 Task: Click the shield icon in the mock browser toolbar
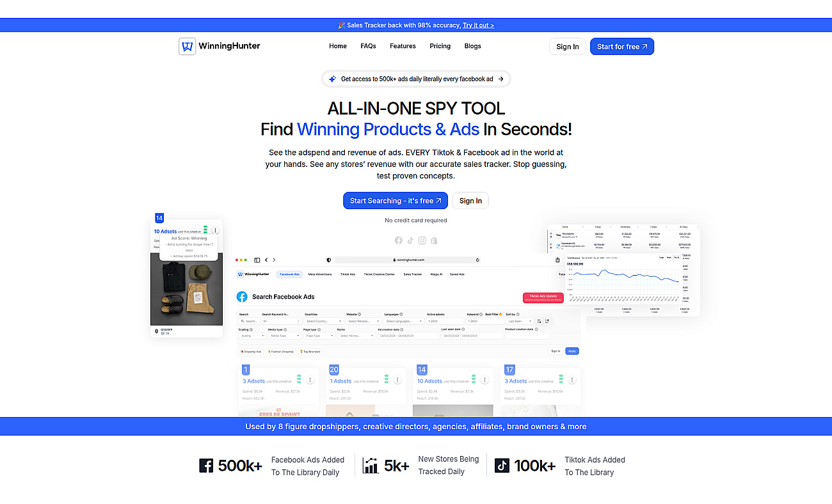329,260
